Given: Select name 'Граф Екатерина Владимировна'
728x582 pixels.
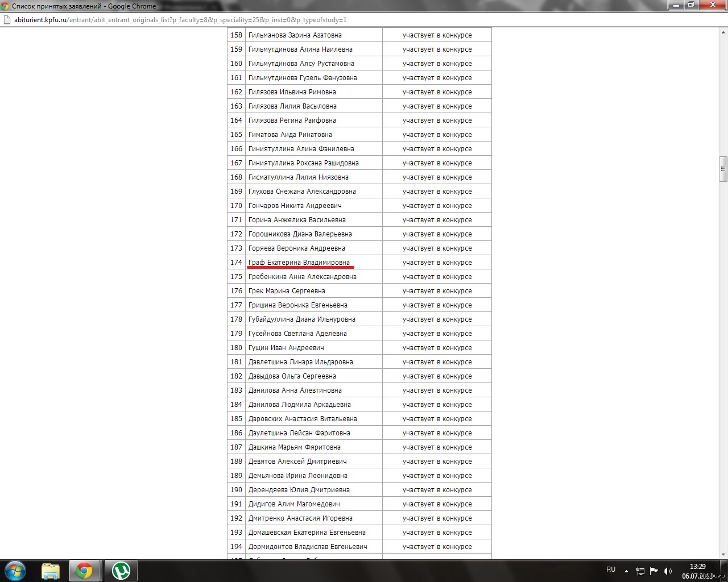Looking at the screenshot, I should click(x=299, y=263).
